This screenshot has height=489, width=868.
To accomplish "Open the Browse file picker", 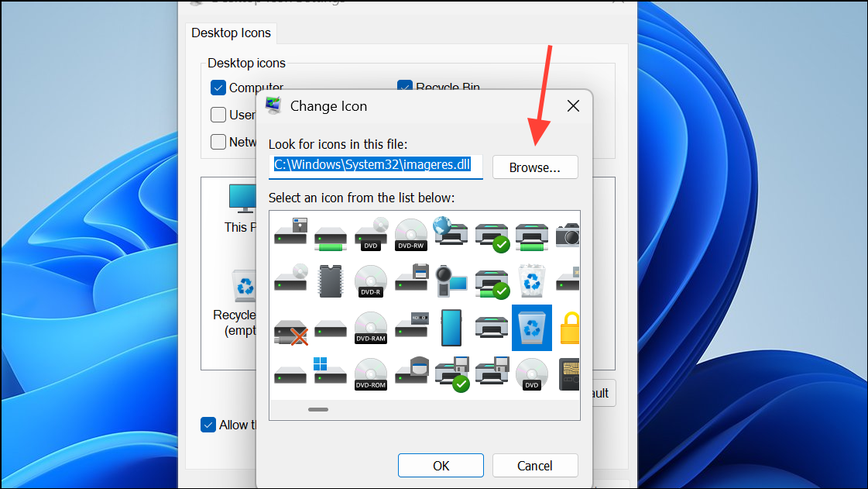I will (535, 167).
